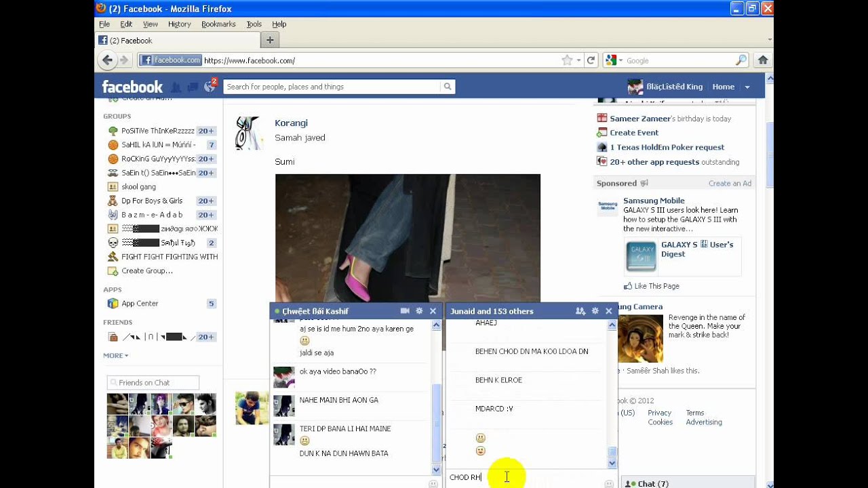Screen dimensions: 868x488
Task: Click Privacy footer link
Action: pos(659,413)
